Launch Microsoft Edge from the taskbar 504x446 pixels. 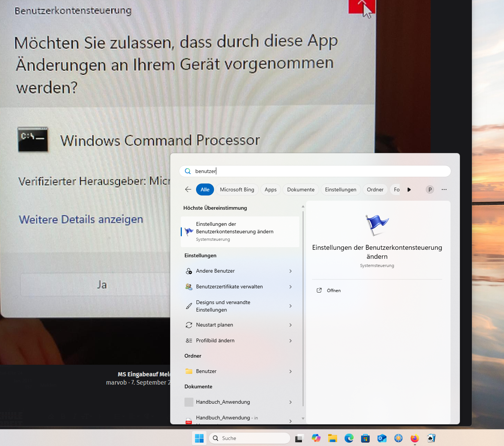tap(349, 438)
